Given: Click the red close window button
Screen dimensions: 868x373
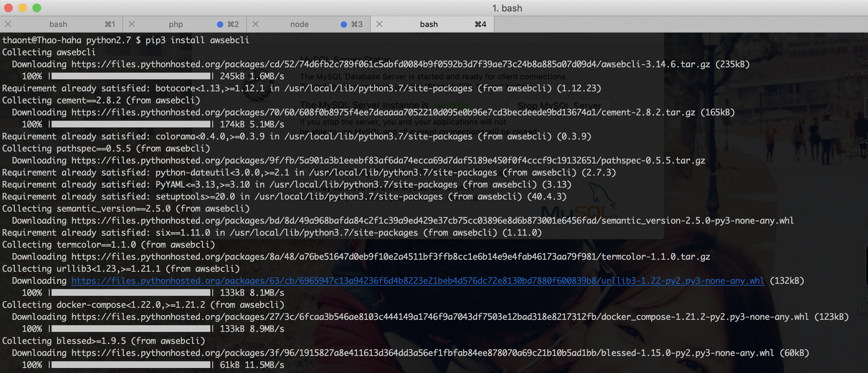Looking at the screenshot, I should click(x=8, y=8).
